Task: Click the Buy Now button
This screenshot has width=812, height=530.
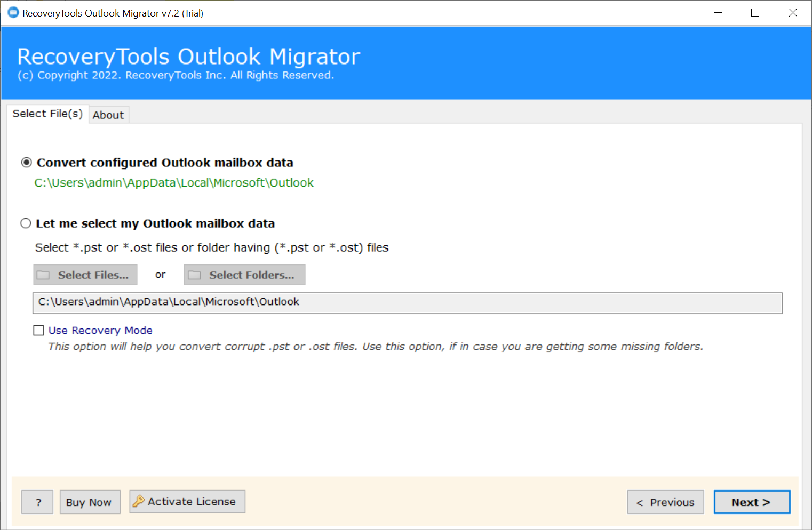Action: pos(90,502)
